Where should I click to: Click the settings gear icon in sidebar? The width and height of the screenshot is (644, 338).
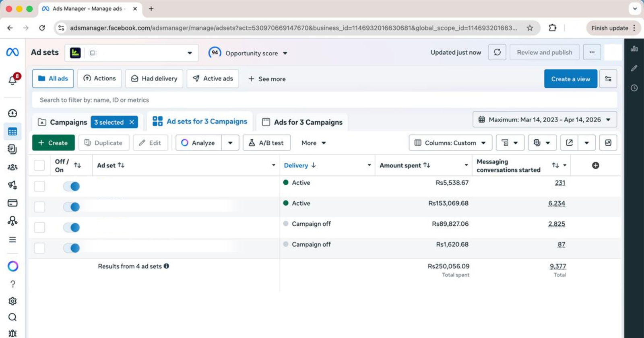coord(12,301)
